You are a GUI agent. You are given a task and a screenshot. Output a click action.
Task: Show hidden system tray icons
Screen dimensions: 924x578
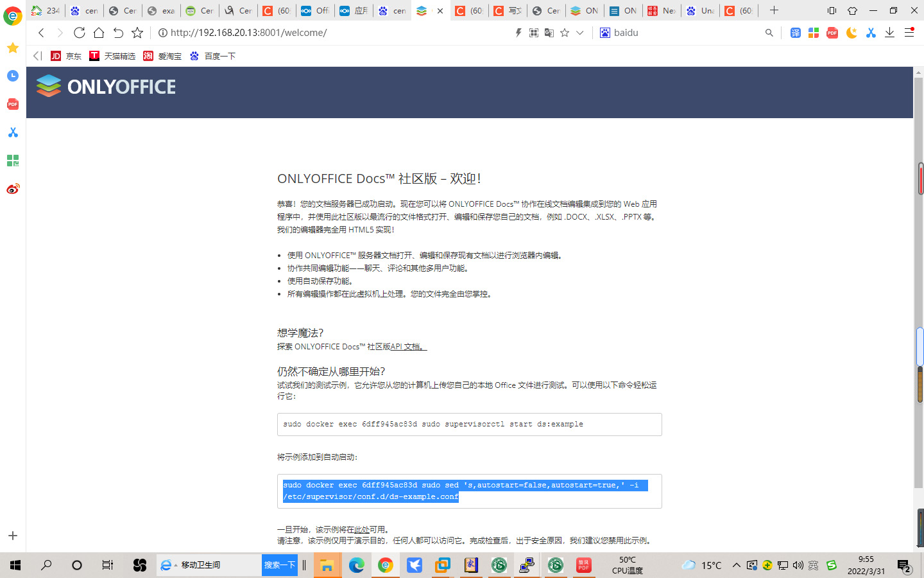pyautogui.click(x=737, y=565)
